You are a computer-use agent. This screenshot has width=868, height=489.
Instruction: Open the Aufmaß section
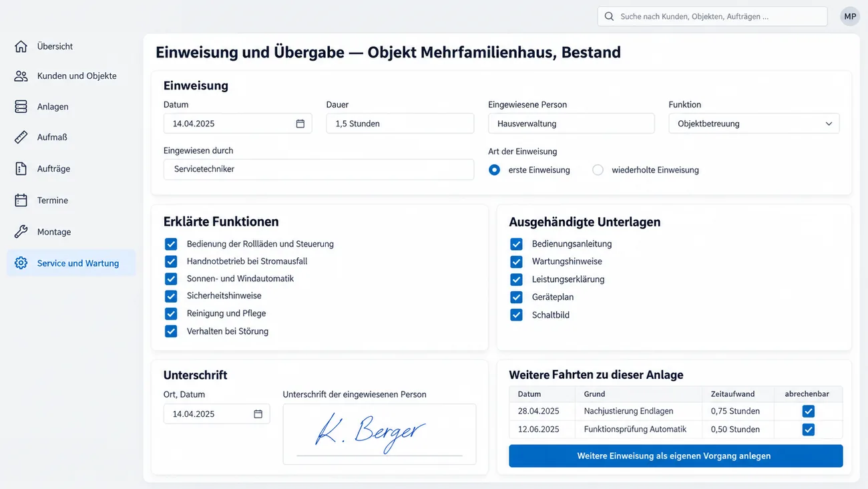pyautogui.click(x=52, y=137)
